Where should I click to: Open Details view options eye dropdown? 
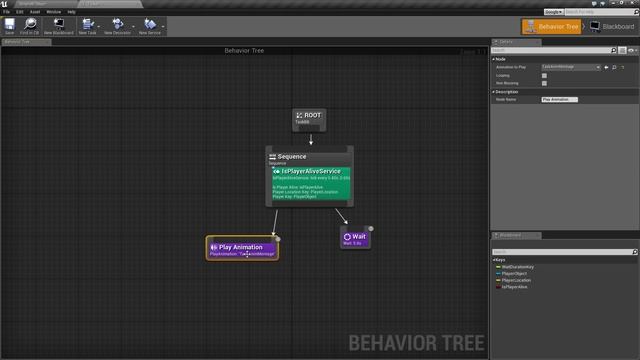click(x=632, y=50)
